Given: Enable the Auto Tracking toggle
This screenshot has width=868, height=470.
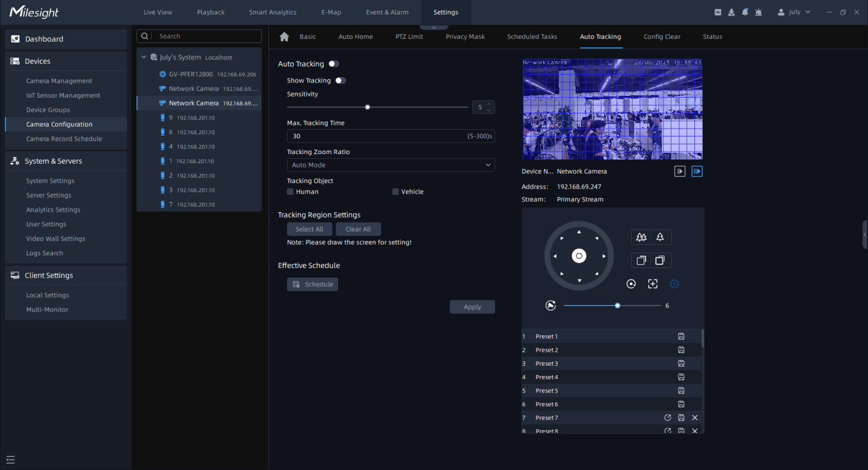Looking at the screenshot, I should tap(334, 64).
